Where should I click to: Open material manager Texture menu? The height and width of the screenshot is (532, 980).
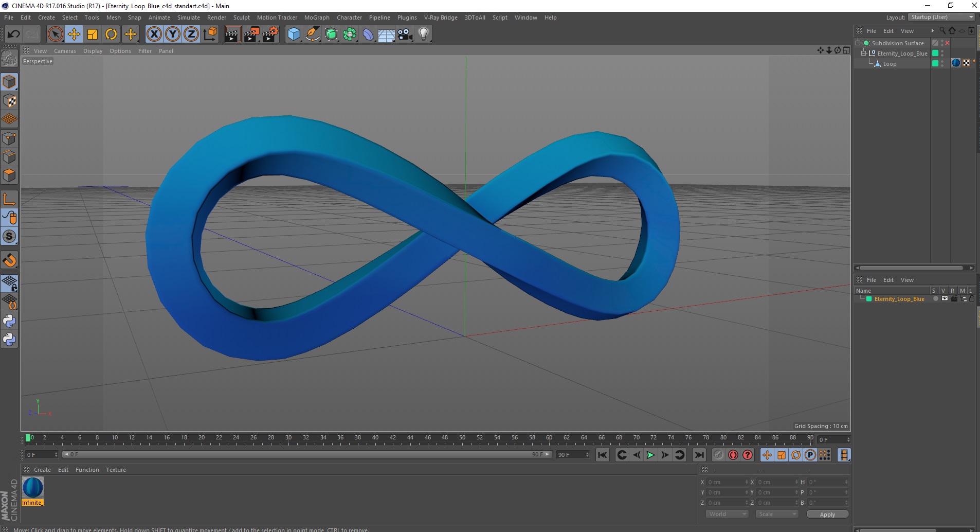tap(116, 470)
